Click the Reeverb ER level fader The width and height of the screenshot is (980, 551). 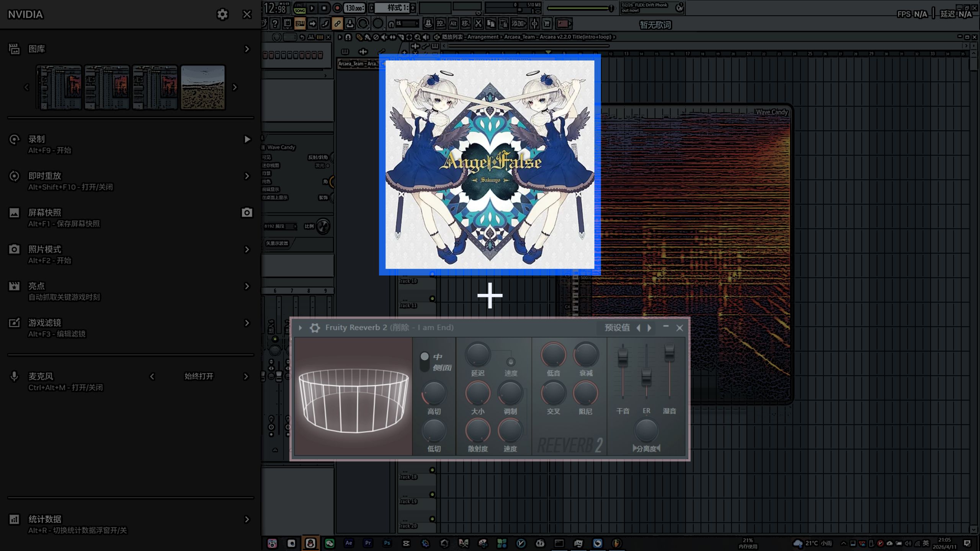(646, 378)
